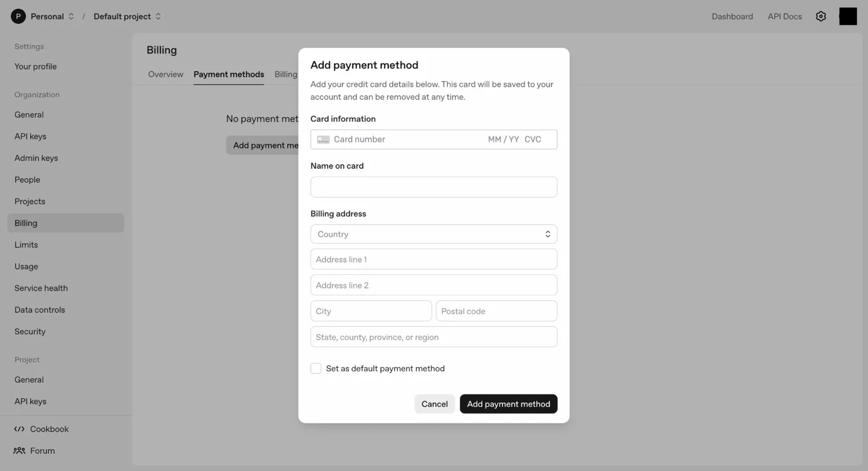
Task: Switch to the Overview tab
Action: click(x=165, y=74)
